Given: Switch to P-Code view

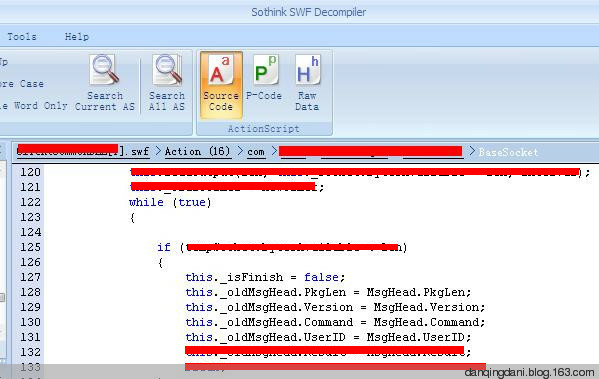Looking at the screenshot, I should pyautogui.click(x=264, y=78).
